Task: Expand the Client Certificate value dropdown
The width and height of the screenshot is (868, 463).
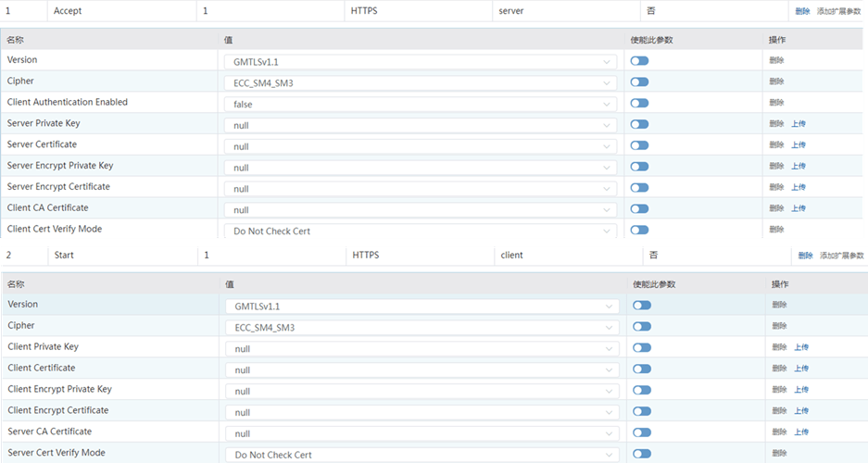Action: pyautogui.click(x=422, y=370)
